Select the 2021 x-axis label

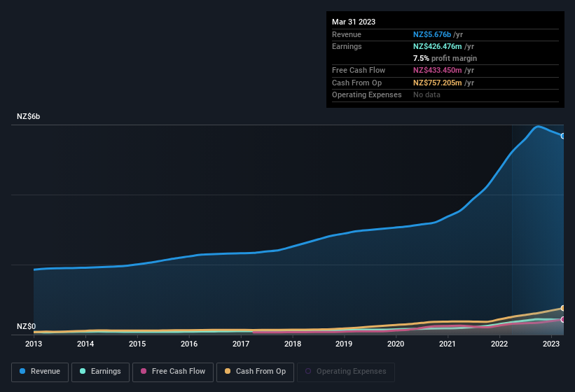pyautogui.click(x=448, y=344)
